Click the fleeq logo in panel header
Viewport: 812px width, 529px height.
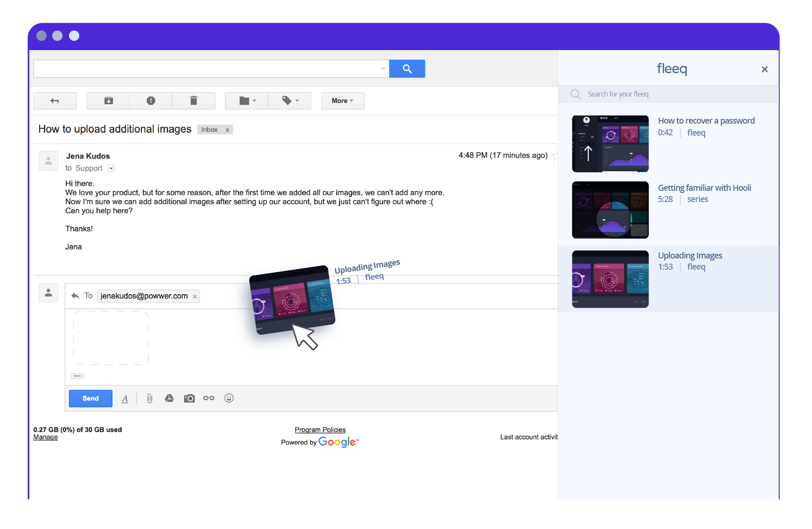[x=672, y=68]
